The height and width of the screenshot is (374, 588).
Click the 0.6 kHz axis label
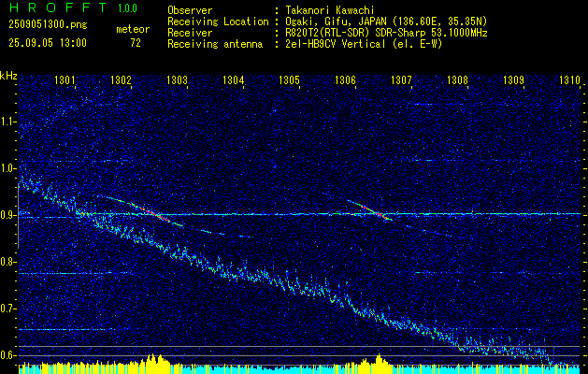pyautogui.click(x=8, y=355)
